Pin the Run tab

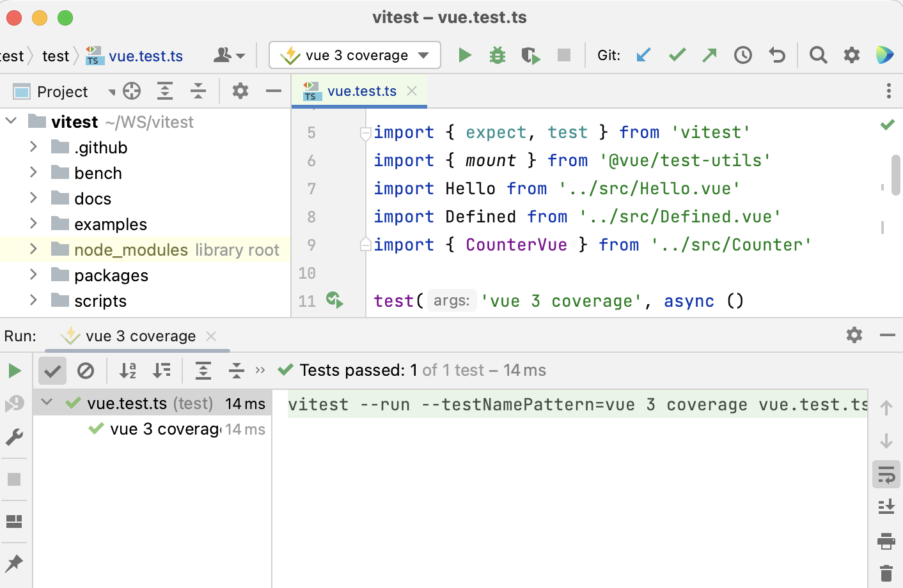tap(14, 563)
